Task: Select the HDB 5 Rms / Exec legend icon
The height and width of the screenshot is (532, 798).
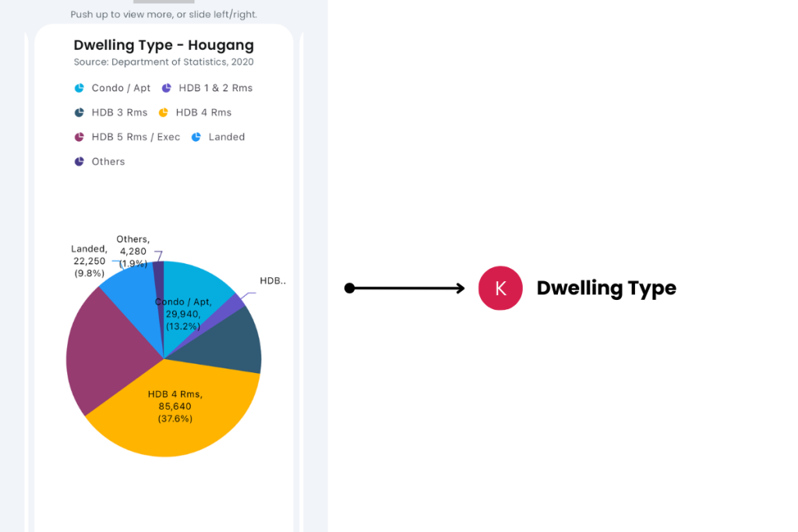Action: pyautogui.click(x=79, y=137)
